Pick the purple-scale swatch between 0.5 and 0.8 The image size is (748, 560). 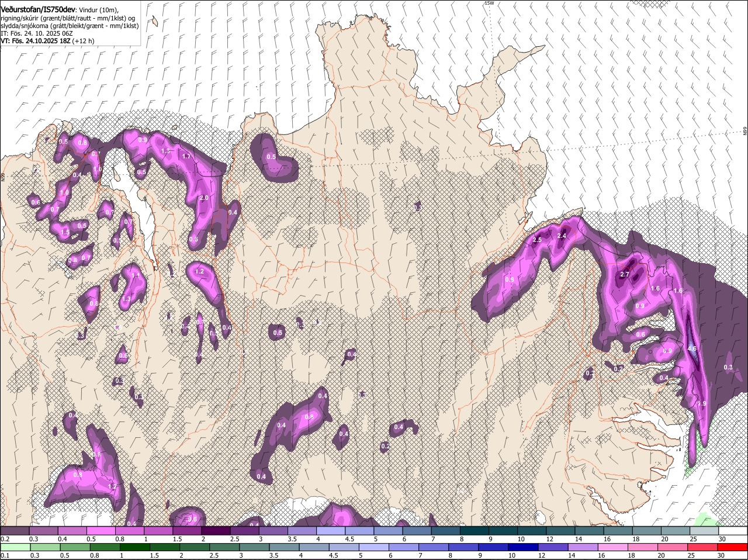tap(101, 531)
